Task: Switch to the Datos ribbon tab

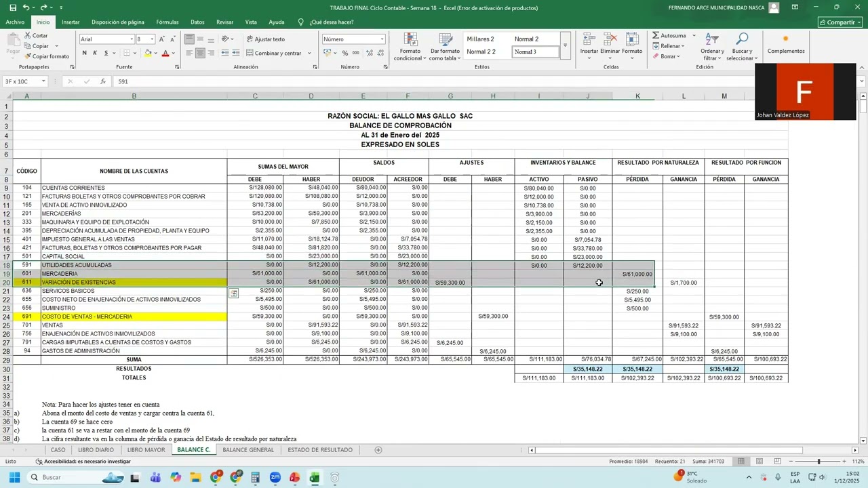Action: tap(197, 22)
